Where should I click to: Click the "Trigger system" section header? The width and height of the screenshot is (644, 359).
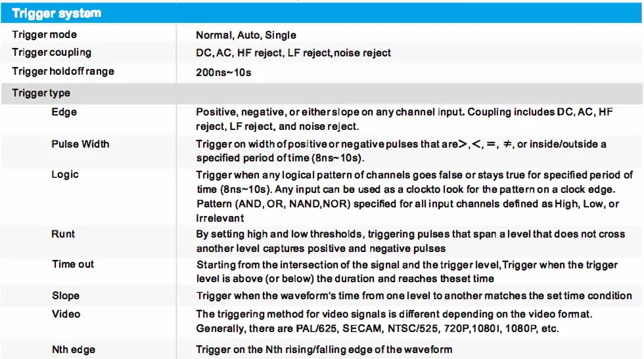tap(57, 13)
